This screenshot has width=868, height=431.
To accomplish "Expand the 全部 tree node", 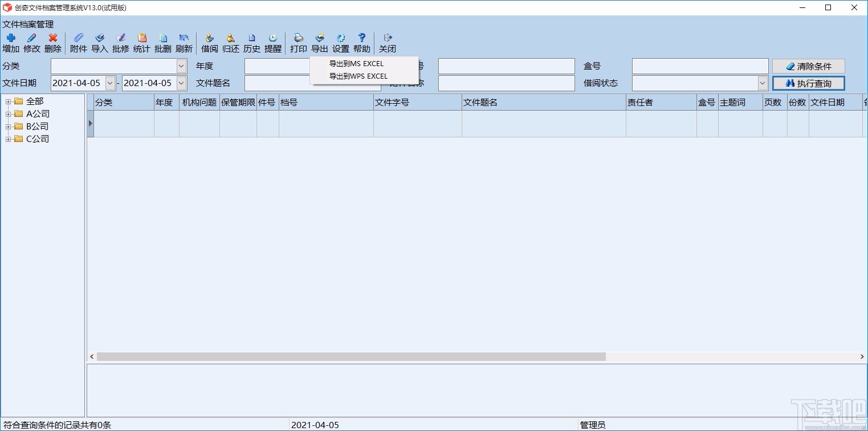I will (x=9, y=101).
